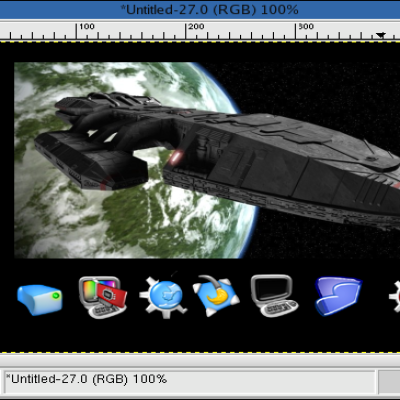400x400 pixels.
Task: Select the monitor with red graphics card icon
Action: [103, 297]
